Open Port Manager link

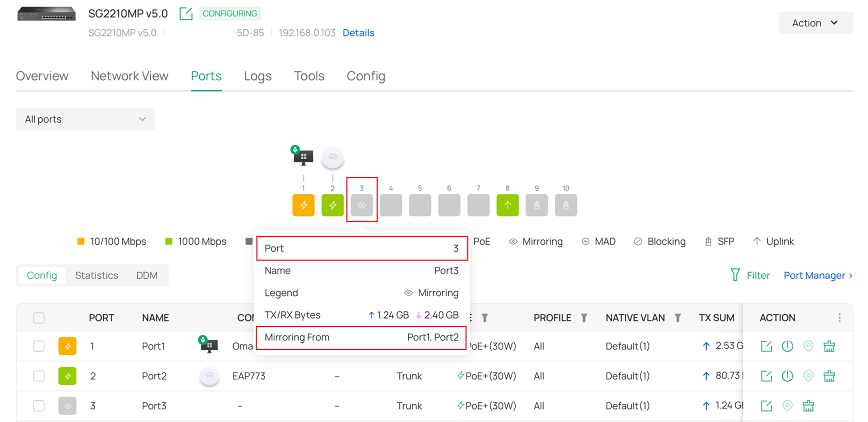click(814, 275)
